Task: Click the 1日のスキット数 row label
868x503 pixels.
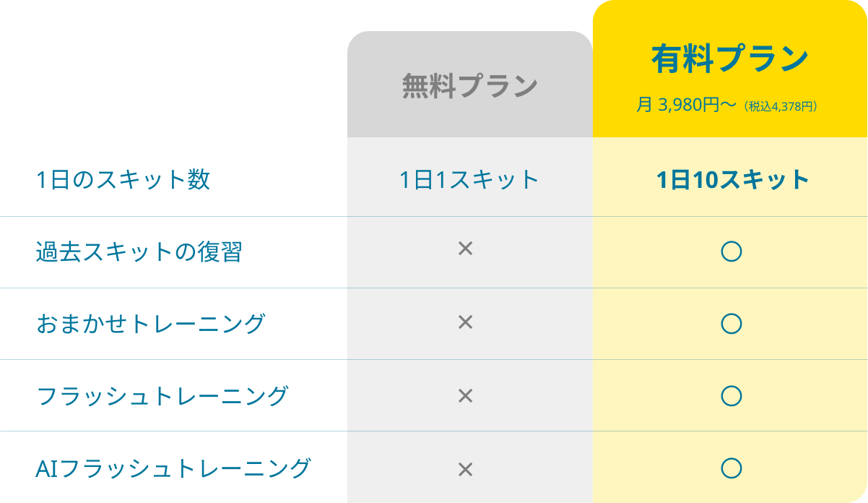Action: pos(123,179)
